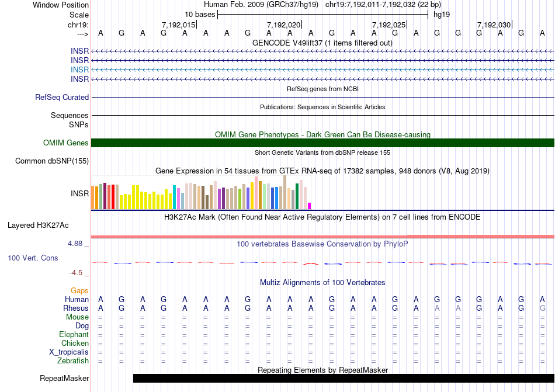Click the RefSeq Curated track label
Image resolution: width=555 pixels, height=392 pixels.
tap(62, 98)
